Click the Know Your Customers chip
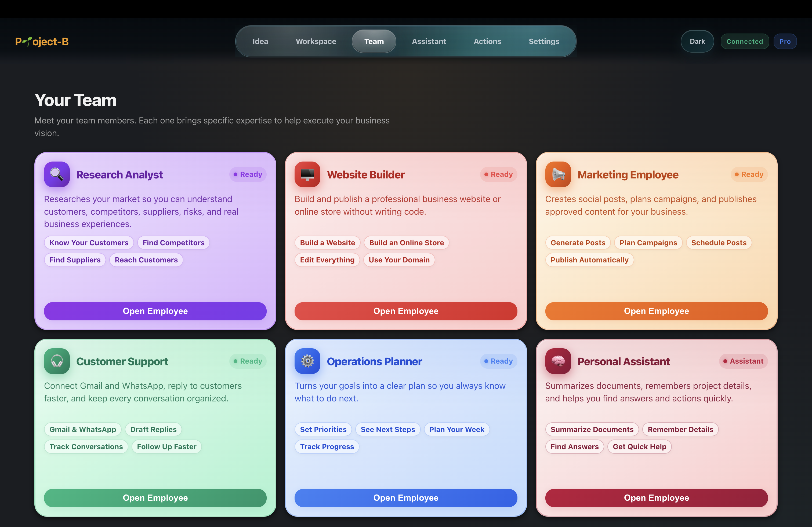The image size is (812, 527). coord(89,242)
